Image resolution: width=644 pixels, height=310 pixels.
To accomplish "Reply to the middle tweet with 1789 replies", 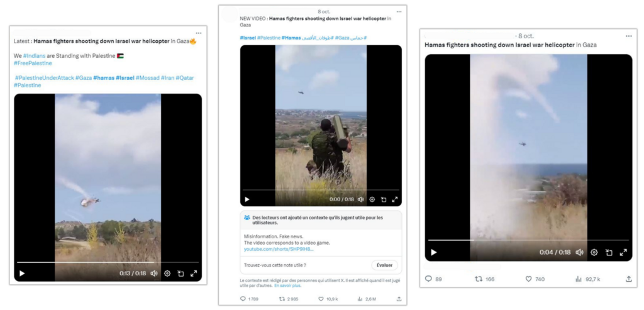I will [243, 299].
